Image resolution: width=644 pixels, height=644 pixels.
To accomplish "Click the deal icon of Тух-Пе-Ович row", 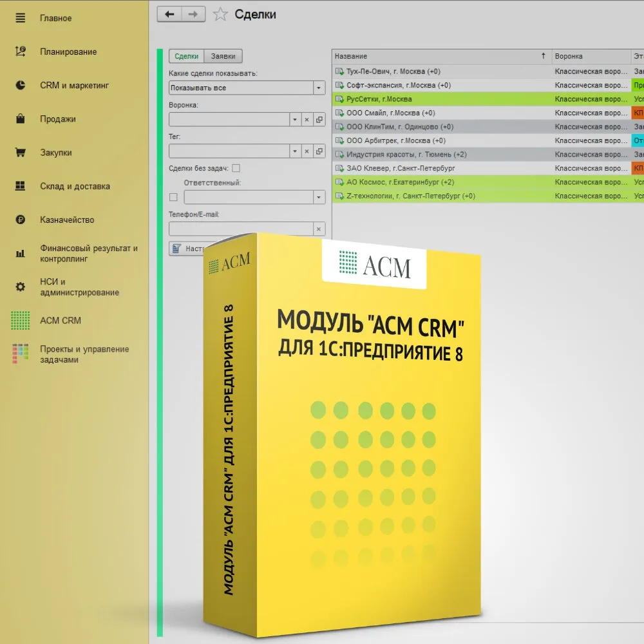I will (x=339, y=71).
